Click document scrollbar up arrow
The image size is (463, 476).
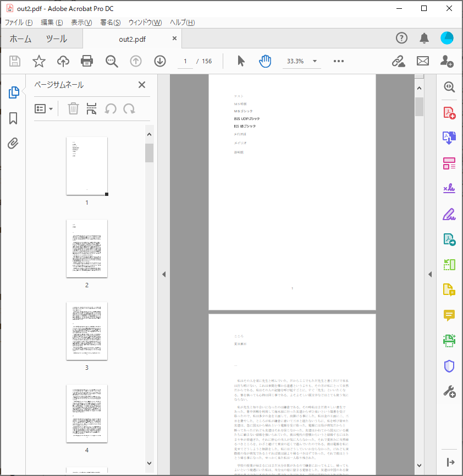420,88
